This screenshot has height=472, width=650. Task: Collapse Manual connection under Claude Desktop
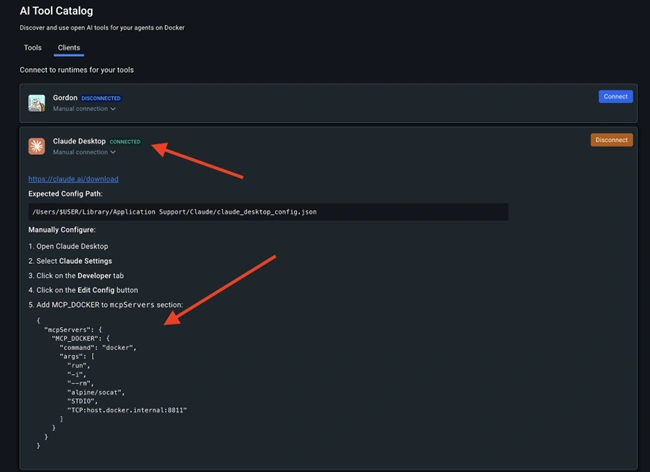84,152
